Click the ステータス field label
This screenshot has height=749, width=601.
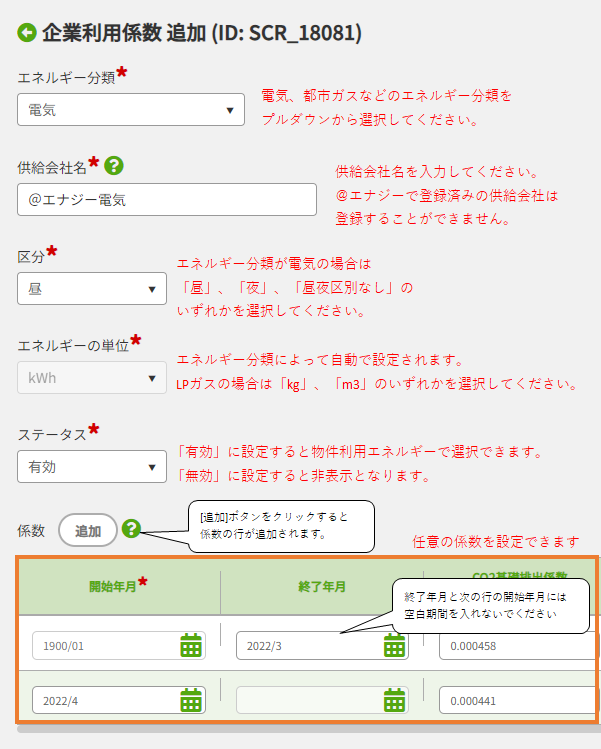coord(52,435)
